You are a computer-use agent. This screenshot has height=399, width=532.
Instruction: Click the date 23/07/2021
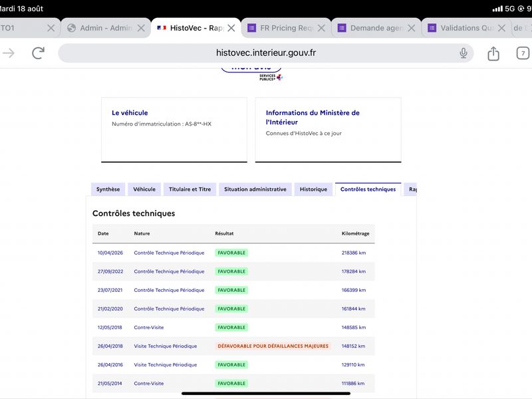point(110,290)
